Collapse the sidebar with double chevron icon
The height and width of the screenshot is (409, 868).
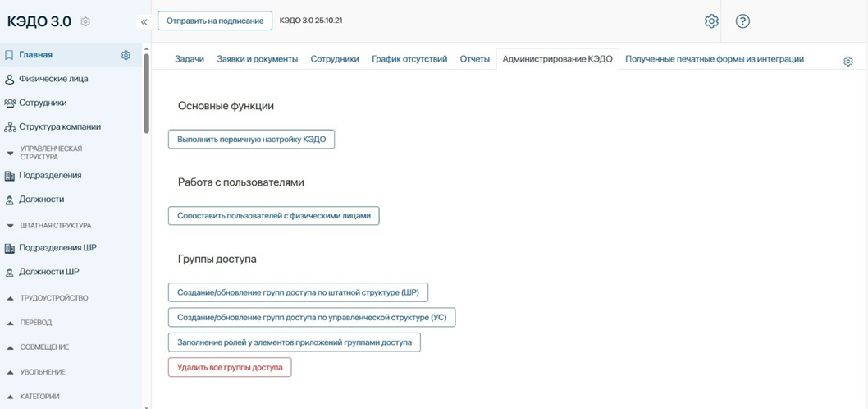click(144, 21)
